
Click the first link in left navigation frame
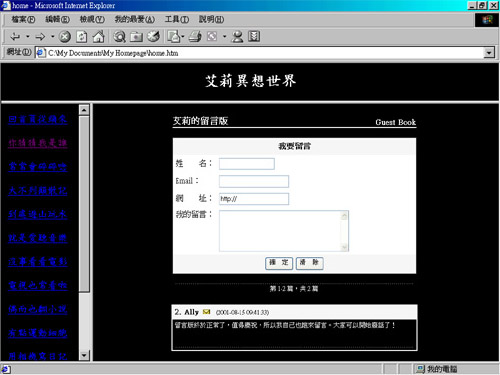tap(38, 119)
